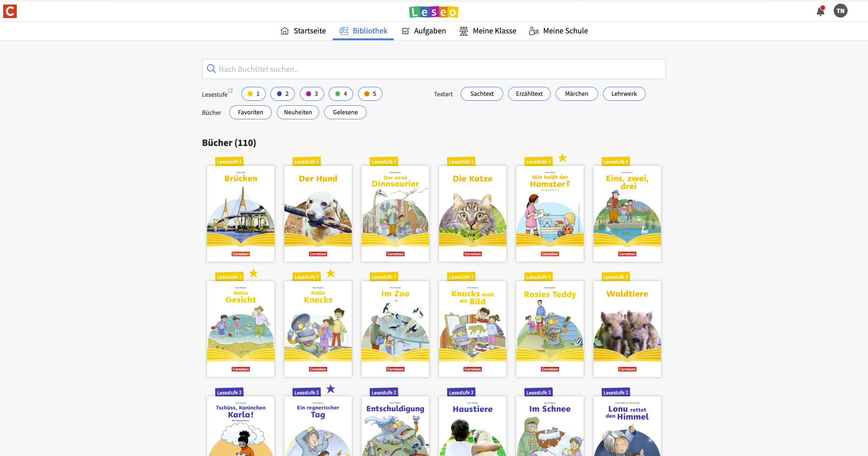Open the notifications bell
The width and height of the screenshot is (868, 456).
(x=821, y=11)
